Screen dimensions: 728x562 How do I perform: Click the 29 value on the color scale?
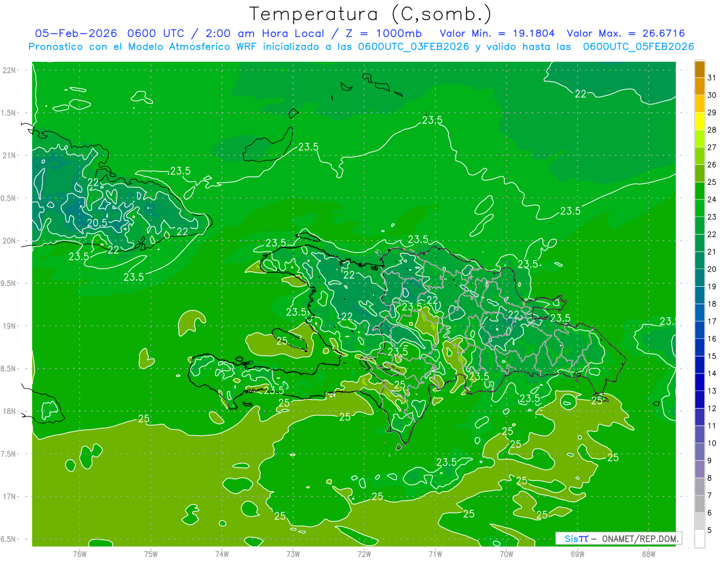(x=712, y=113)
